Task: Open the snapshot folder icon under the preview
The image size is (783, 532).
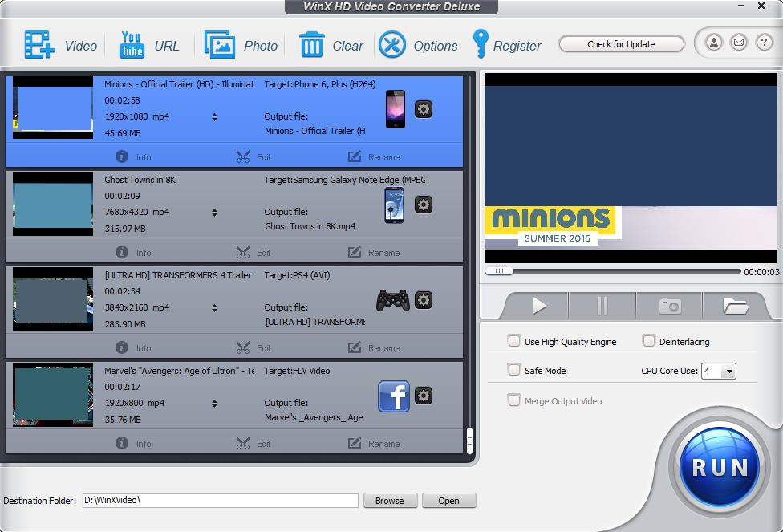Action: point(735,305)
